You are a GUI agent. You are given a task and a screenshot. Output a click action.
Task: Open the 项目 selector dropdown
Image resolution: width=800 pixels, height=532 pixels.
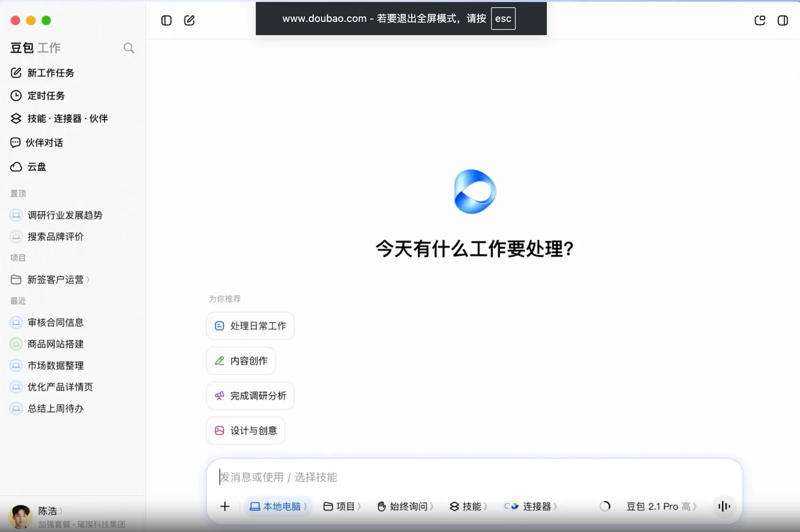[342, 506]
